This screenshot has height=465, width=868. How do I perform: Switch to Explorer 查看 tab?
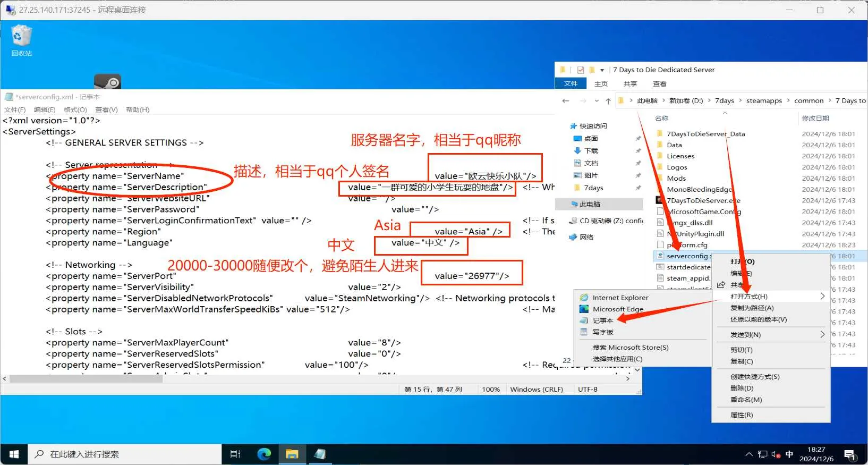660,84
